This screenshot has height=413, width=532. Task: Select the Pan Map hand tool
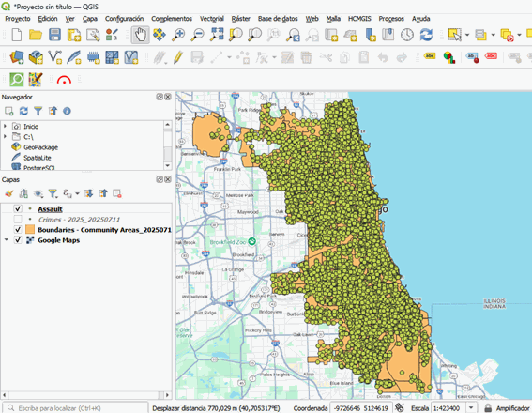pyautogui.click(x=140, y=35)
